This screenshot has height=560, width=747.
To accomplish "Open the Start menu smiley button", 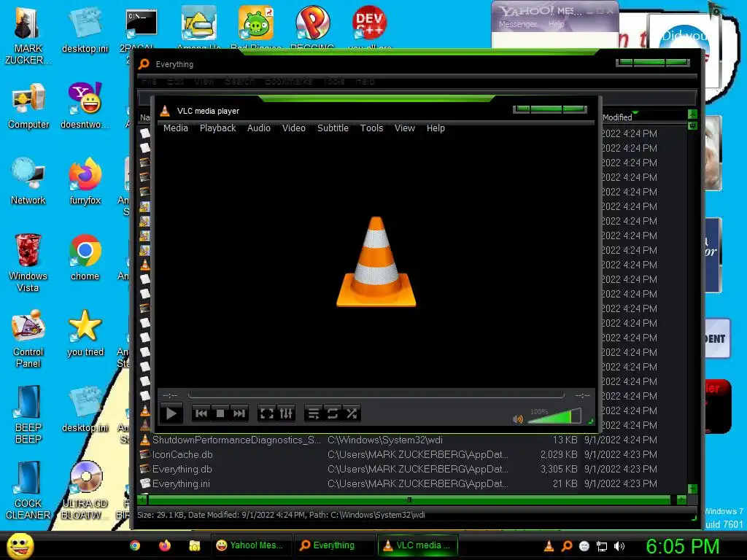I will pyautogui.click(x=20, y=545).
